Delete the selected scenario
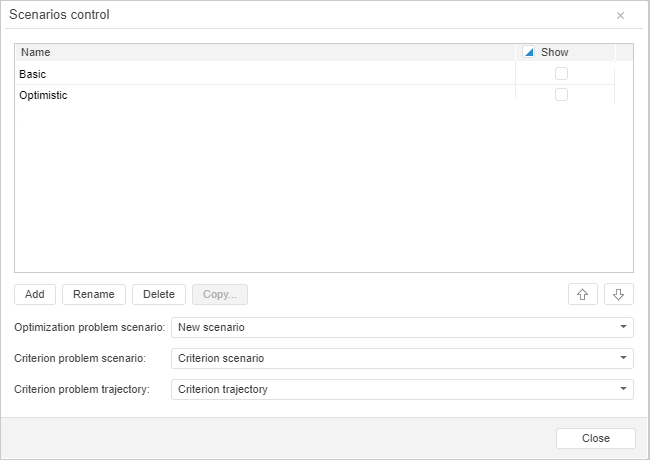 pos(159,294)
